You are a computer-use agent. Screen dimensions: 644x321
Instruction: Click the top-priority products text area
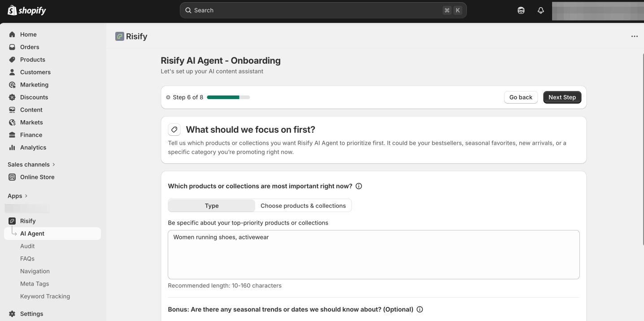click(x=374, y=255)
